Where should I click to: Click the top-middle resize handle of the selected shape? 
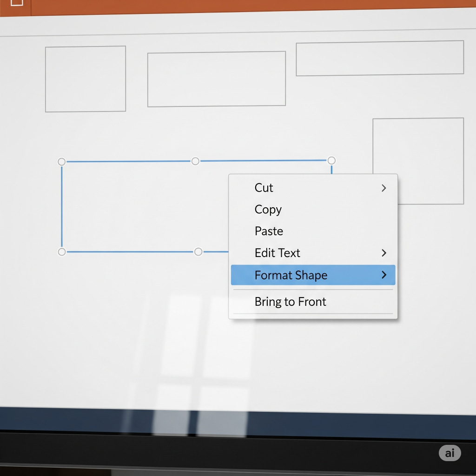[195, 161]
